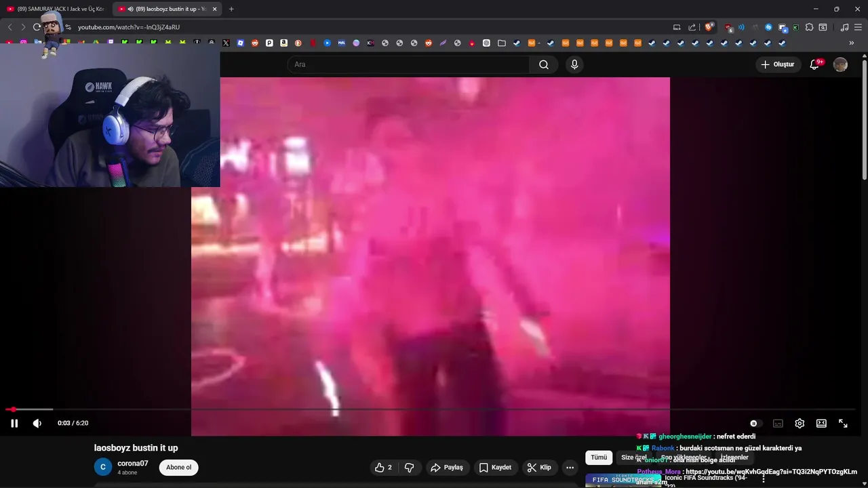868x488 pixels.
Task: Open the music note media control
Action: click(x=844, y=27)
